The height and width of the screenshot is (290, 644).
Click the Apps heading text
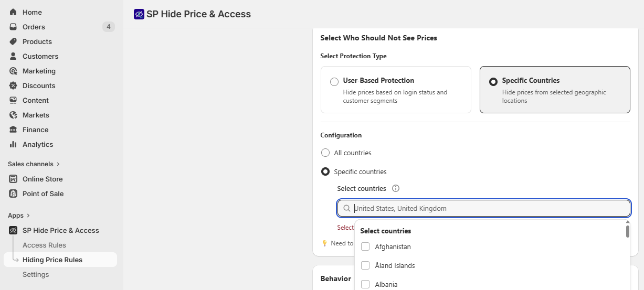pos(16,216)
